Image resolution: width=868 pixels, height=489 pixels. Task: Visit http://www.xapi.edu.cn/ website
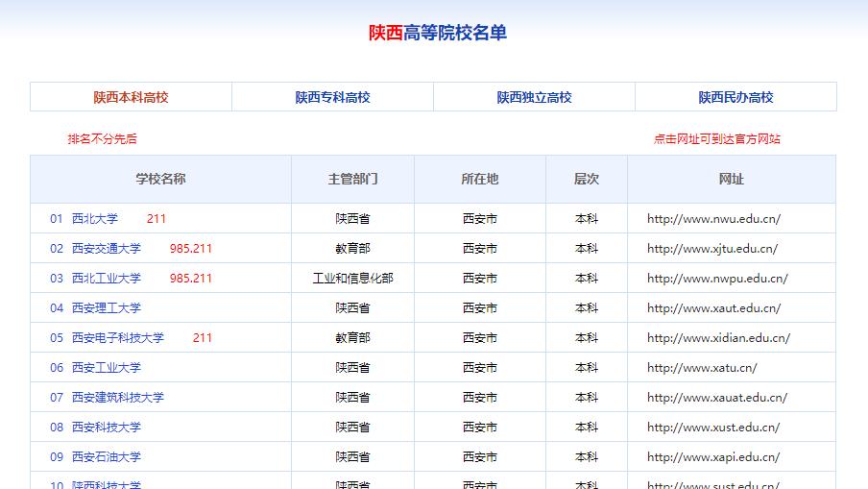tap(713, 457)
